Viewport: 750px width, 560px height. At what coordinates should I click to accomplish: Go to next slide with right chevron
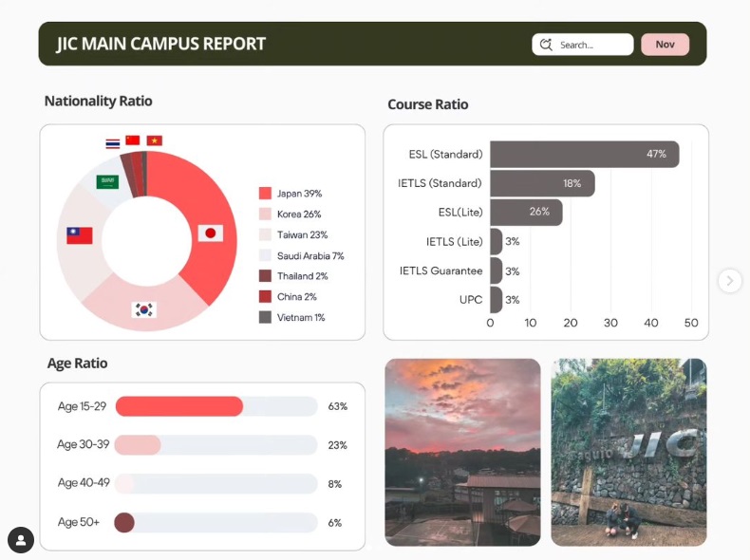(729, 280)
